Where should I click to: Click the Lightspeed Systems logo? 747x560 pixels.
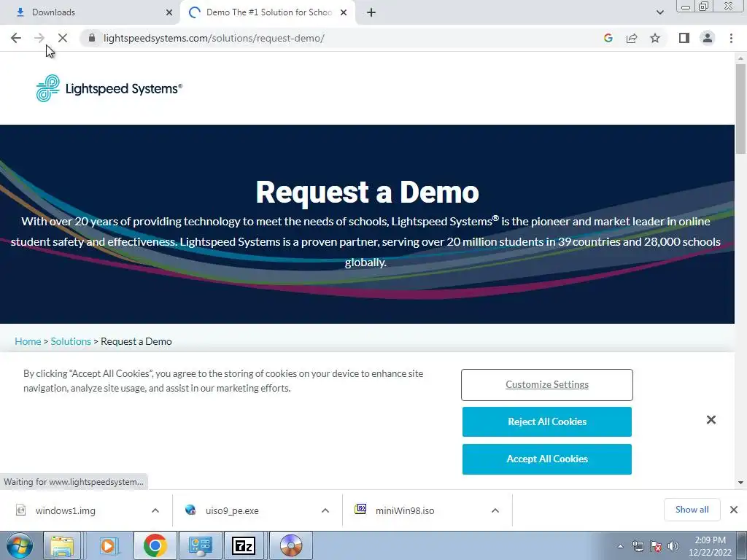[109, 88]
